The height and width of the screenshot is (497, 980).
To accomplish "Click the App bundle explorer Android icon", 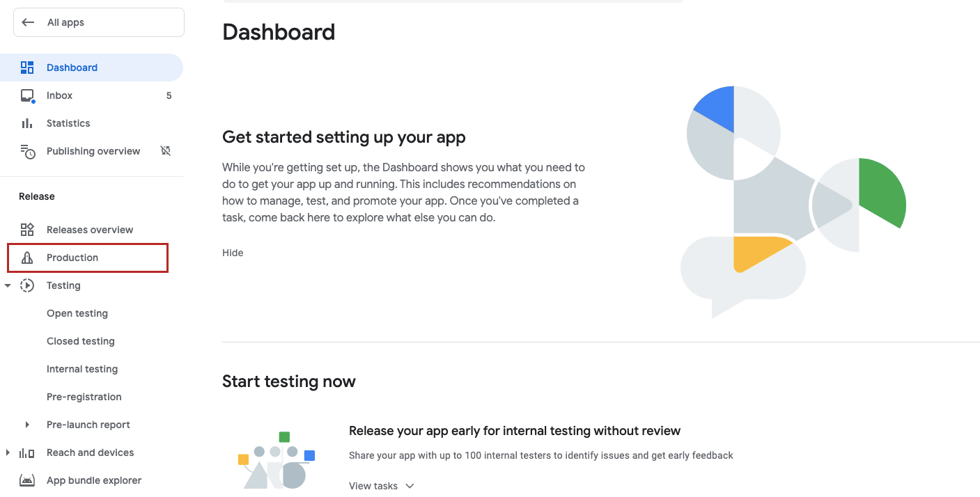I will pyautogui.click(x=27, y=480).
